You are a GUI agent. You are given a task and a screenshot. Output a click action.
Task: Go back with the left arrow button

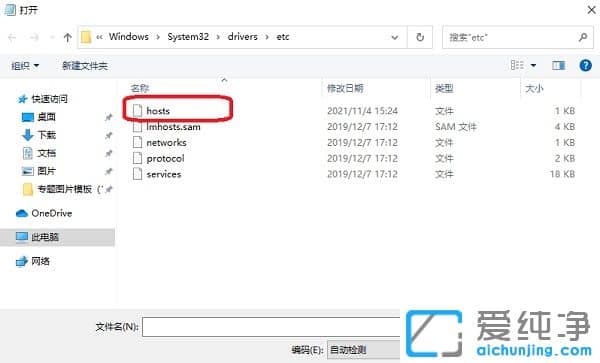coord(12,37)
